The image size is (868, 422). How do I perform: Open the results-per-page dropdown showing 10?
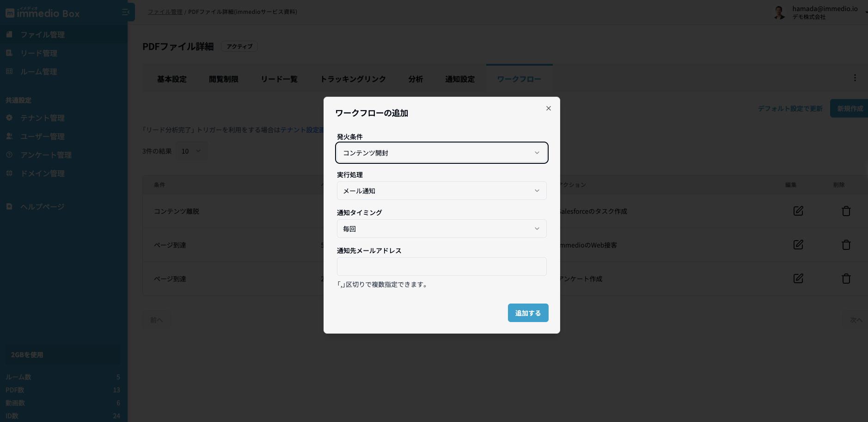coord(191,151)
